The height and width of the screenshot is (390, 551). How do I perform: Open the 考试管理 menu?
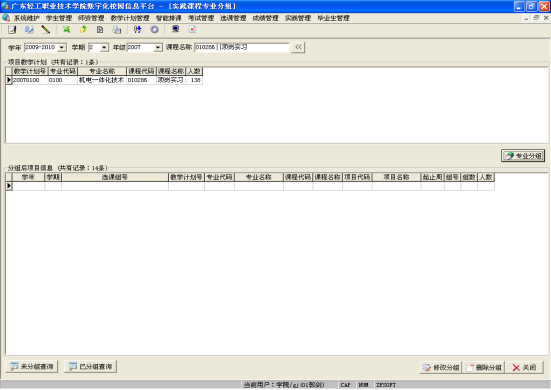coord(201,18)
